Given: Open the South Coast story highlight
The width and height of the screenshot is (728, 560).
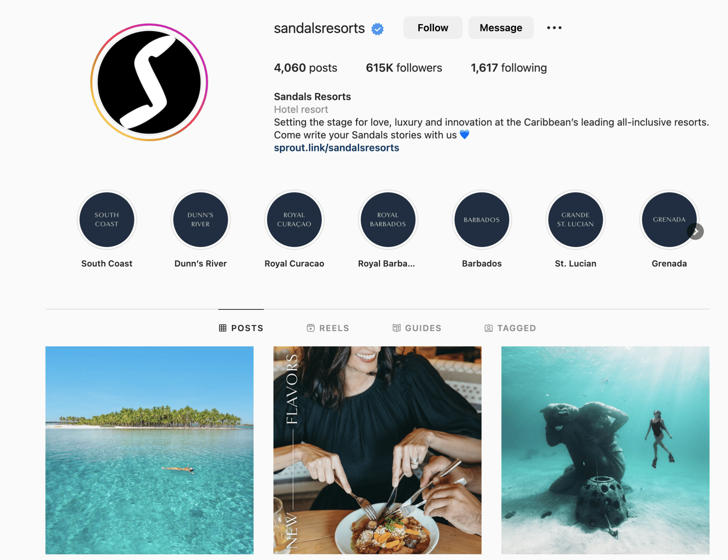Looking at the screenshot, I should (x=107, y=220).
